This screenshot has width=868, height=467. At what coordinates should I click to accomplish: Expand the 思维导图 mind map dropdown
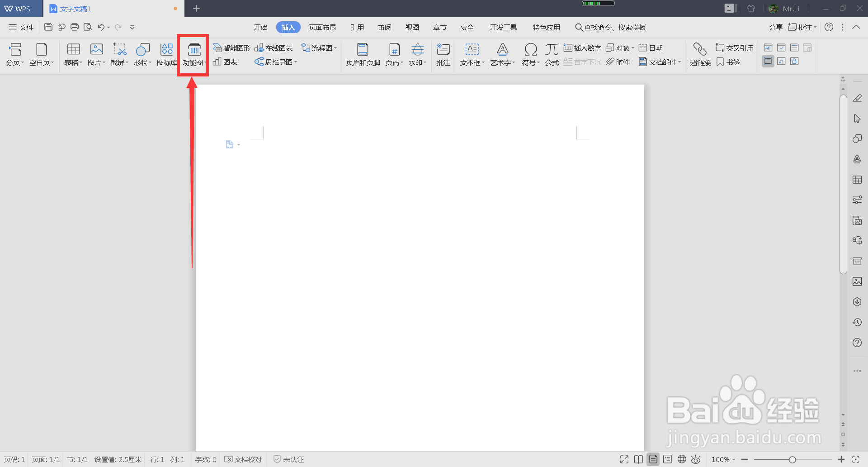[296, 62]
